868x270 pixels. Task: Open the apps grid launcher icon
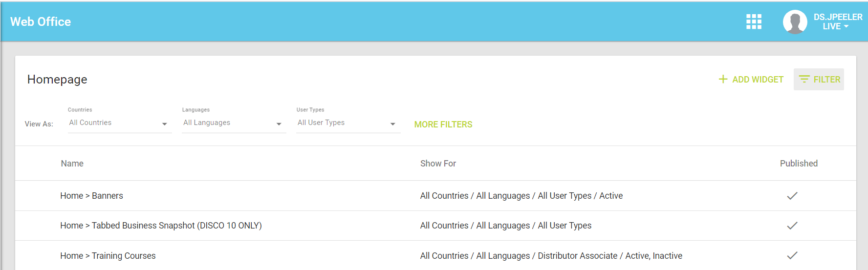754,21
